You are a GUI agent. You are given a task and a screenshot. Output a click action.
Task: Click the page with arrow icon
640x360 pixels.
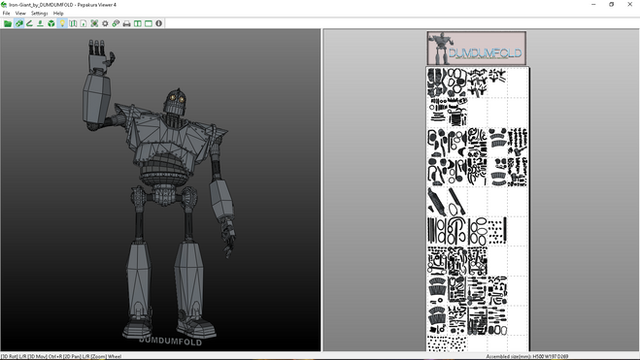(x=83, y=24)
